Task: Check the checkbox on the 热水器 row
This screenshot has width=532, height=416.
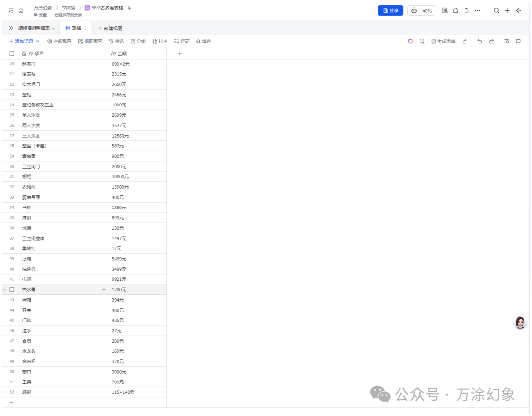Action: (x=12, y=290)
